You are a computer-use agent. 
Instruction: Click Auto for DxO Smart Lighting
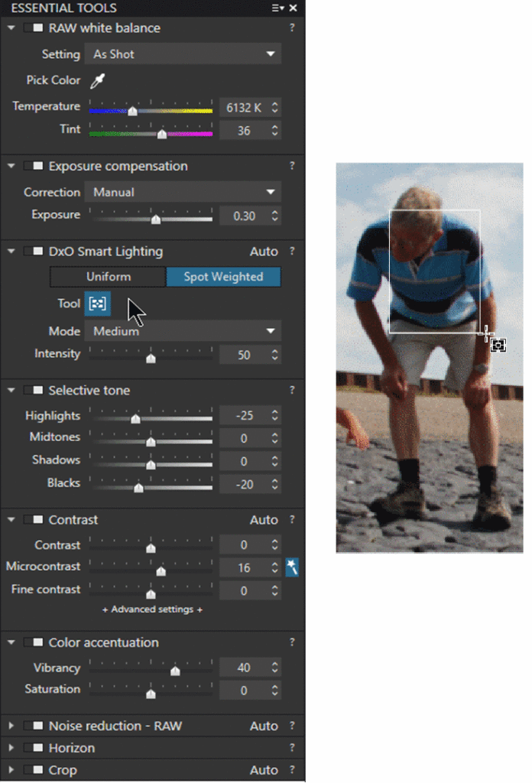pos(264,251)
